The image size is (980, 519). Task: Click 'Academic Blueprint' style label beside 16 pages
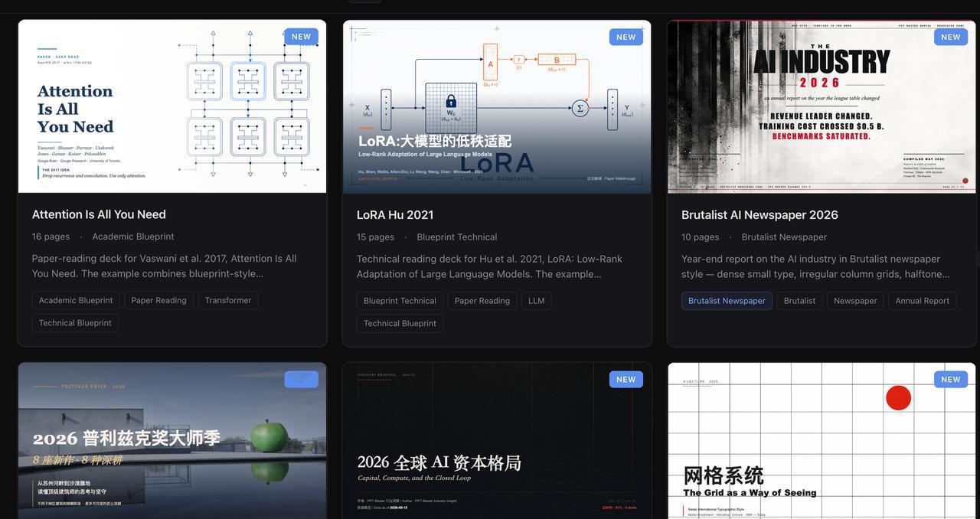[133, 237]
